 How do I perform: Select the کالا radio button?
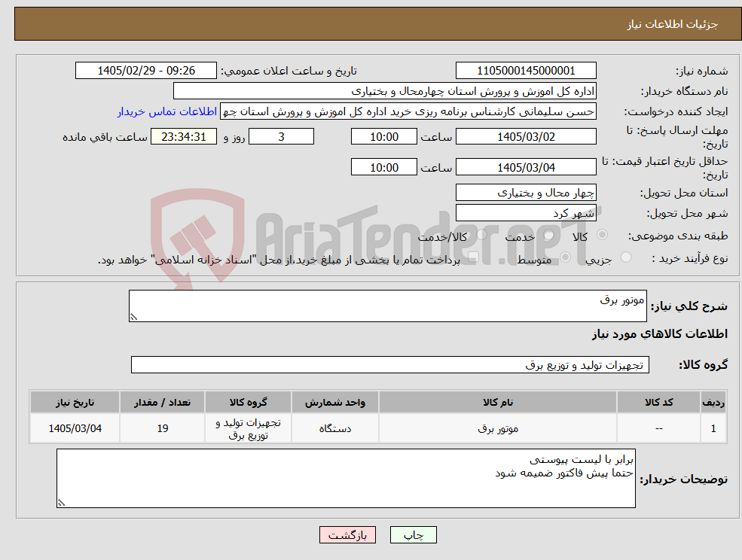click(x=603, y=235)
